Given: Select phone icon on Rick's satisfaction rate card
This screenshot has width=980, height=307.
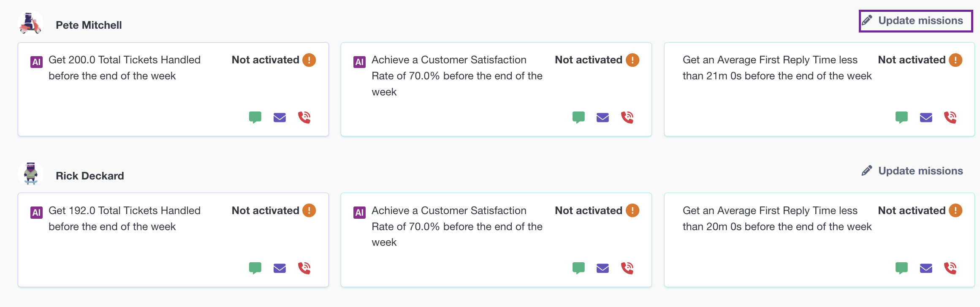Looking at the screenshot, I should tap(627, 268).
